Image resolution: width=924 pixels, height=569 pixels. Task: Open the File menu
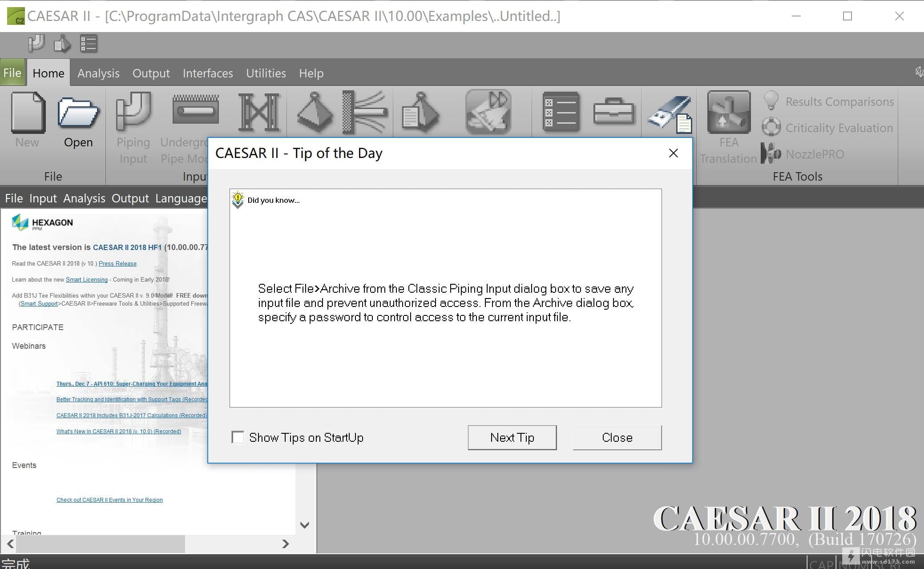[12, 73]
